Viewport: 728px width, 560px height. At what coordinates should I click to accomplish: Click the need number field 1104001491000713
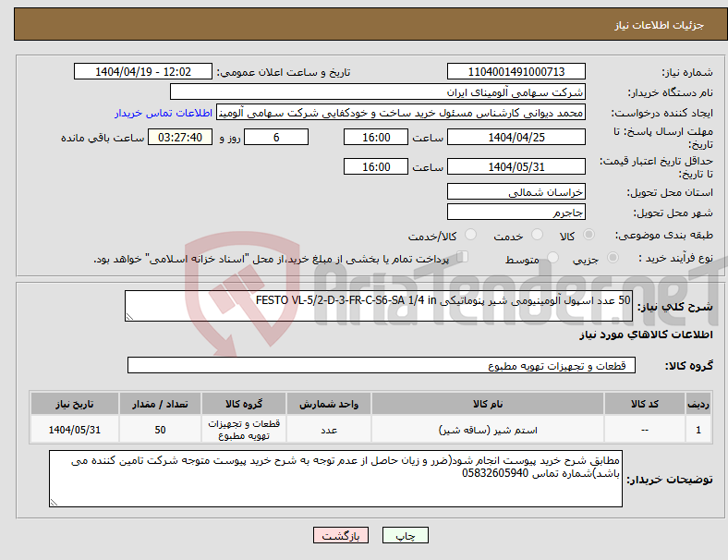click(x=516, y=71)
